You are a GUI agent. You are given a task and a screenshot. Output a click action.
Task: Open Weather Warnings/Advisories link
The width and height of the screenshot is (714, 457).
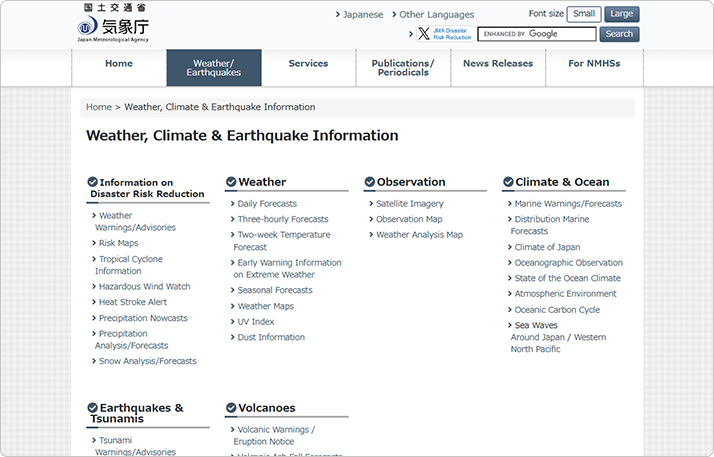(x=135, y=221)
